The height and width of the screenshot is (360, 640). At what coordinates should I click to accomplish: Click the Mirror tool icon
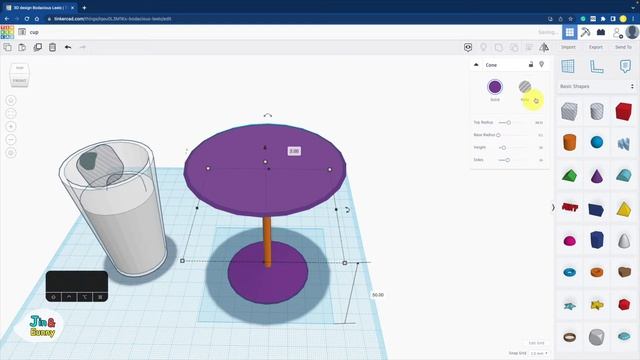(x=544, y=47)
